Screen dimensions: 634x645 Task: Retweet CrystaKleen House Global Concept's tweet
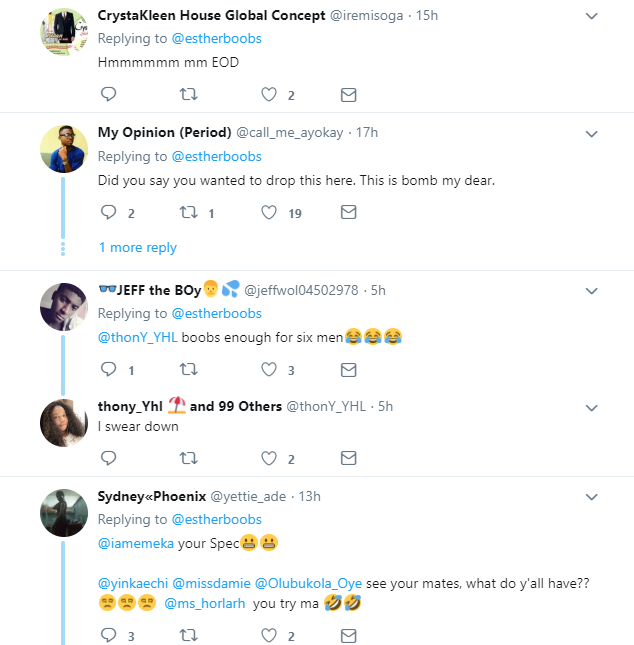pyautogui.click(x=187, y=95)
